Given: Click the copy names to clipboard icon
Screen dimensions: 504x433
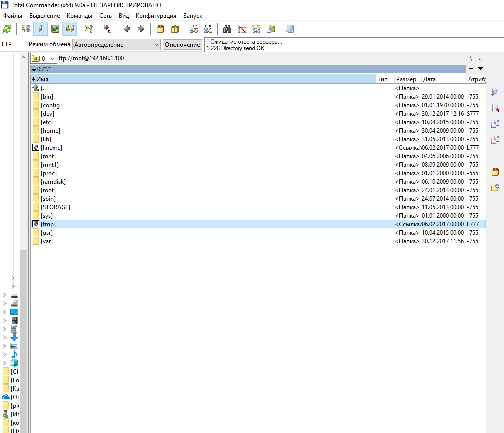Looking at the screenshot, I should pyautogui.click(x=271, y=29).
